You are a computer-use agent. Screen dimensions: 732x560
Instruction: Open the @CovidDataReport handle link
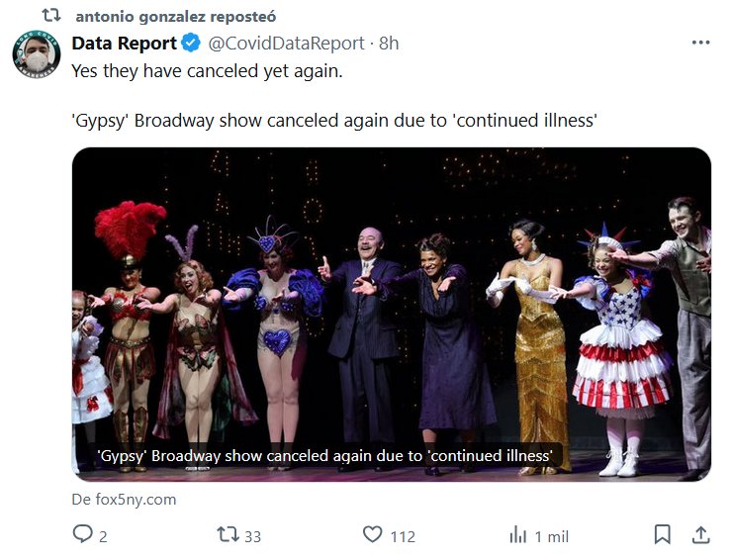(287, 44)
